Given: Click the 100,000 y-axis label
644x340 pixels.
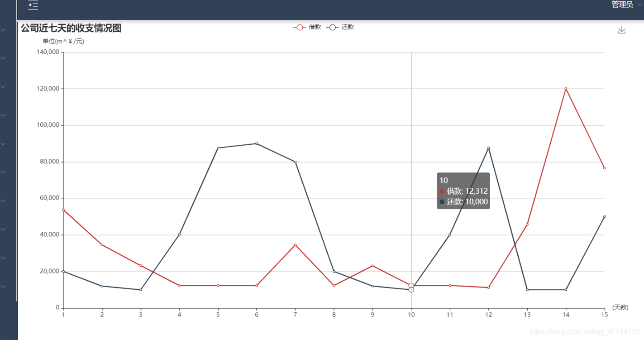Looking at the screenshot, I should coord(48,125).
